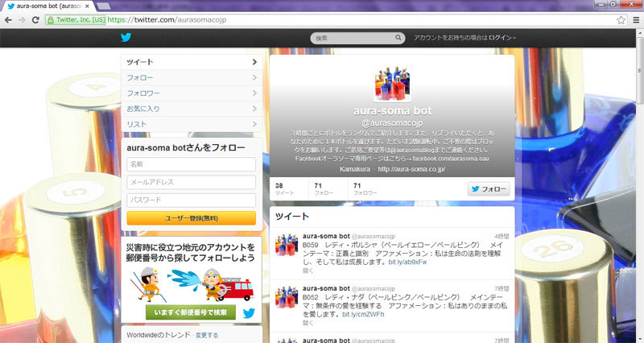This screenshot has width=644, height=343.
Task: Open a new browser tab
Action: (103, 6)
